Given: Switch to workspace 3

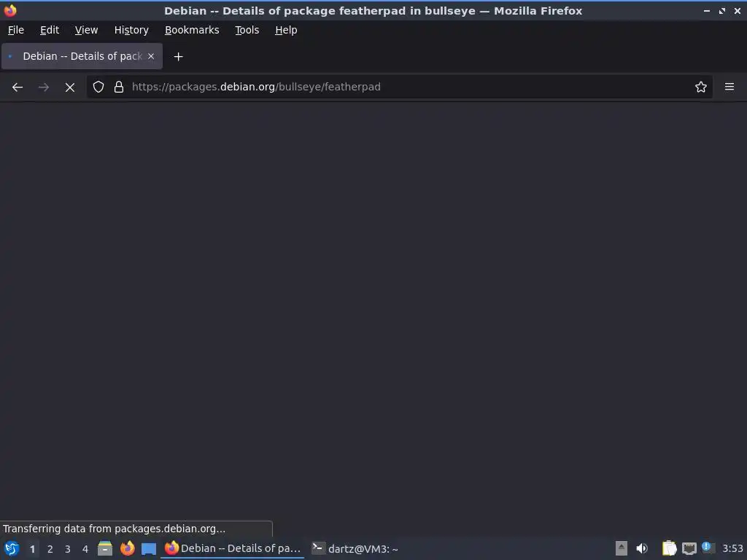Looking at the screenshot, I should (x=68, y=549).
